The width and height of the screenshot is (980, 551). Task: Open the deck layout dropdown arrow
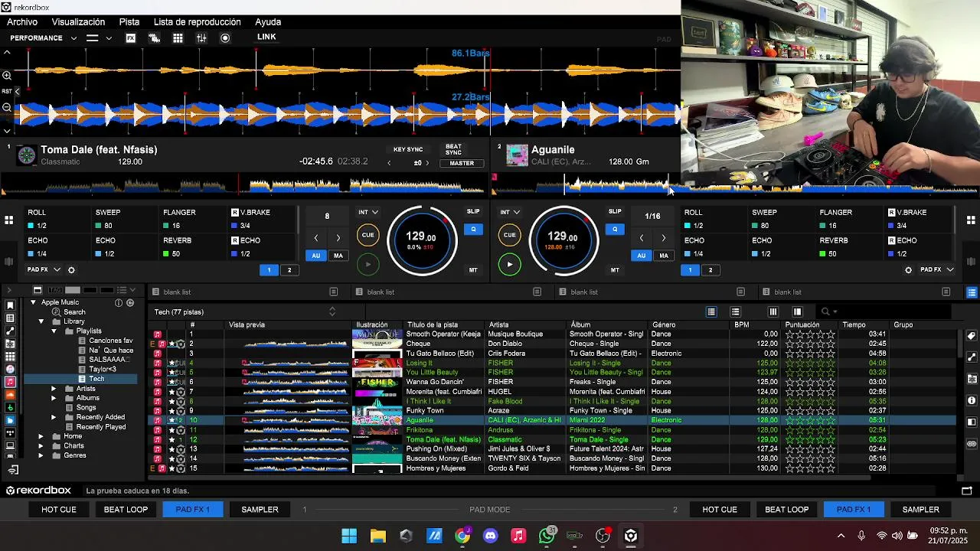[109, 38]
